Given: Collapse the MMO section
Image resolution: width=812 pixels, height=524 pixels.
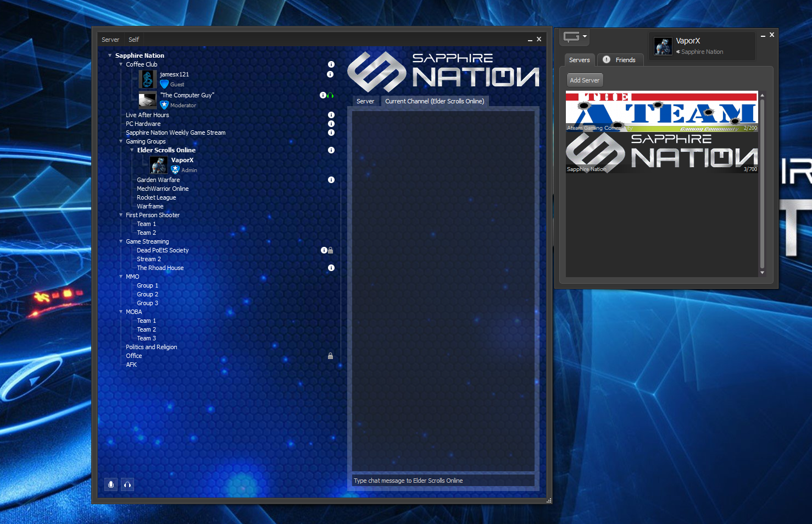Looking at the screenshot, I should [x=121, y=277].
